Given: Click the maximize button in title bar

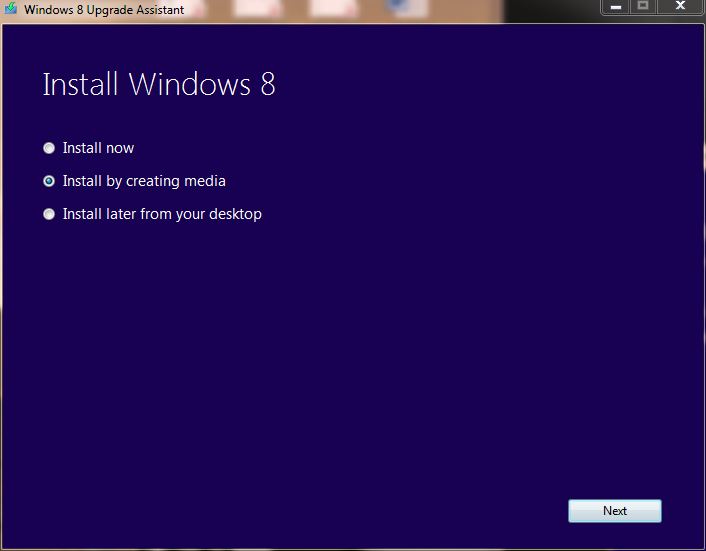Looking at the screenshot, I should pyautogui.click(x=643, y=7).
